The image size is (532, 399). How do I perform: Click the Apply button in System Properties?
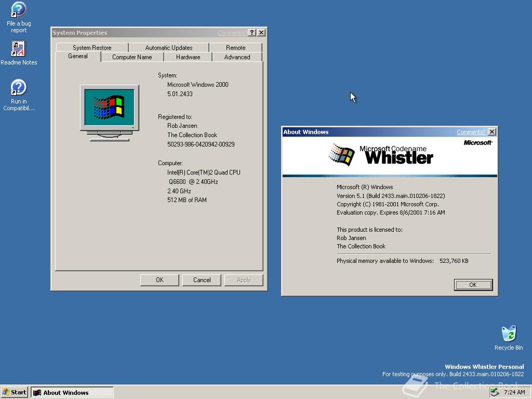244,280
